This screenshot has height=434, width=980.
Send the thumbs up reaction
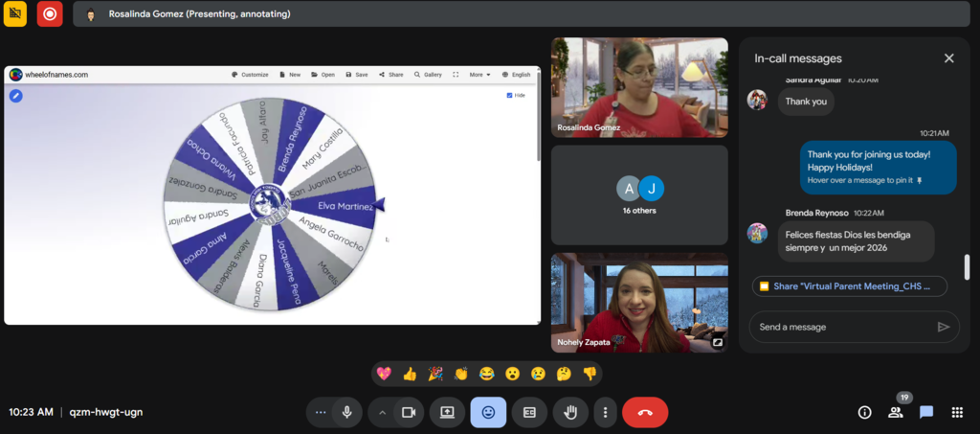[x=410, y=374]
